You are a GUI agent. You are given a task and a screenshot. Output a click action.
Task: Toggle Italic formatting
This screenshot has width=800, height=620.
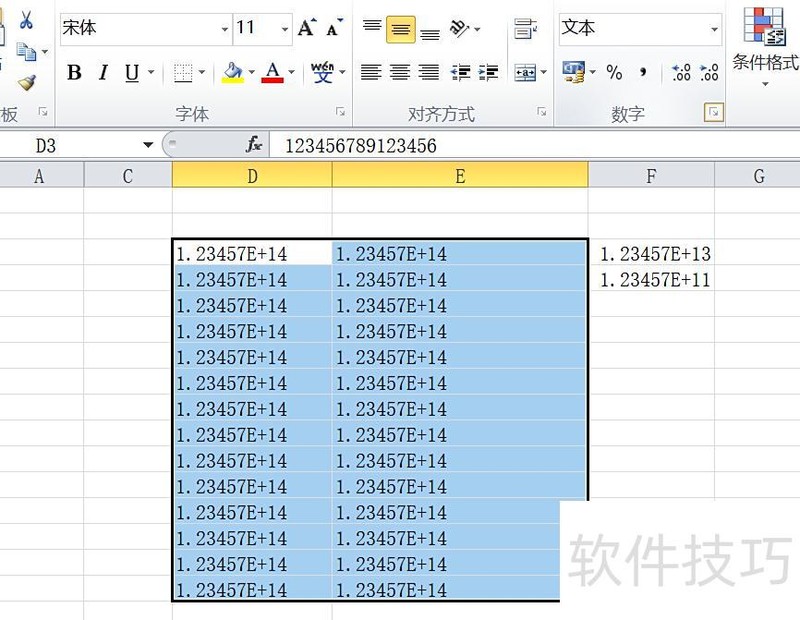coord(103,72)
